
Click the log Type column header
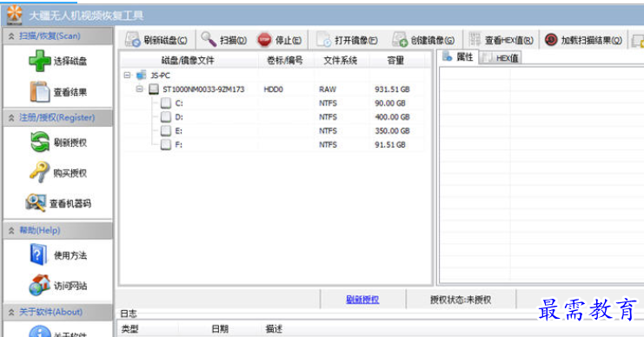tap(130, 329)
